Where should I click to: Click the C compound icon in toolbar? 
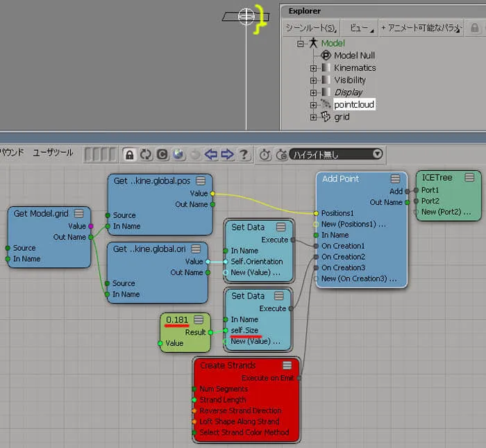tap(162, 154)
